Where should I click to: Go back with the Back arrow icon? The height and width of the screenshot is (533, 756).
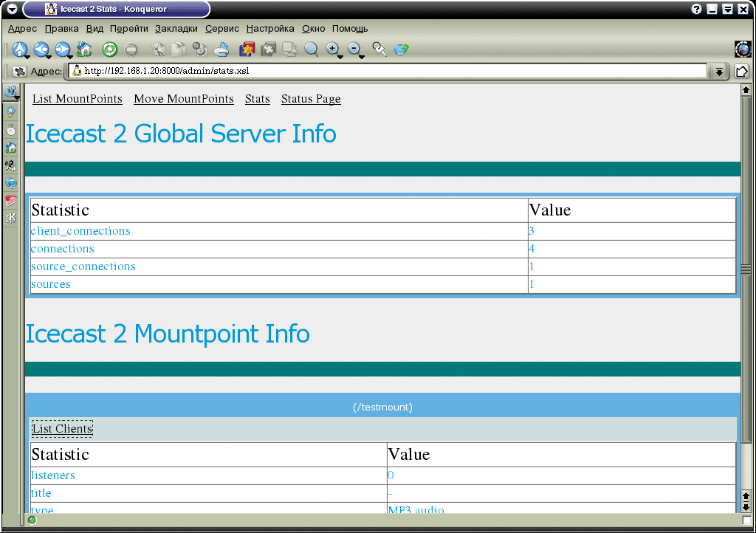click(41, 49)
